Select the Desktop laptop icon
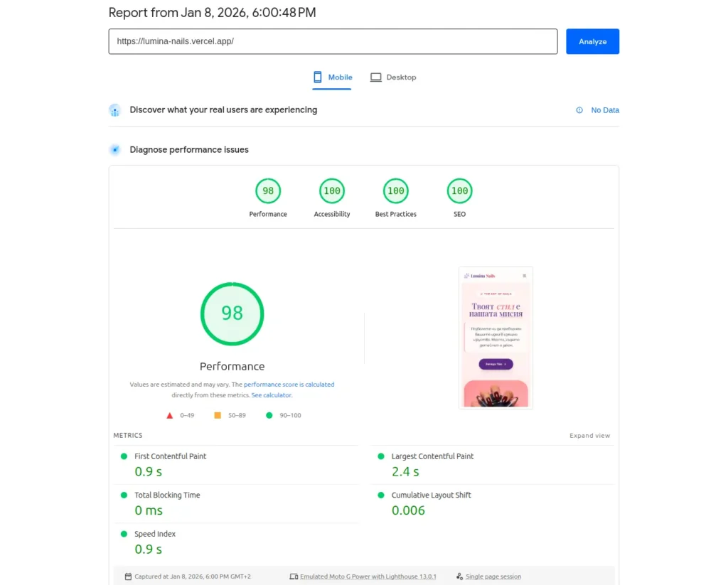Screen dimensions: 728x585 pos(375,77)
